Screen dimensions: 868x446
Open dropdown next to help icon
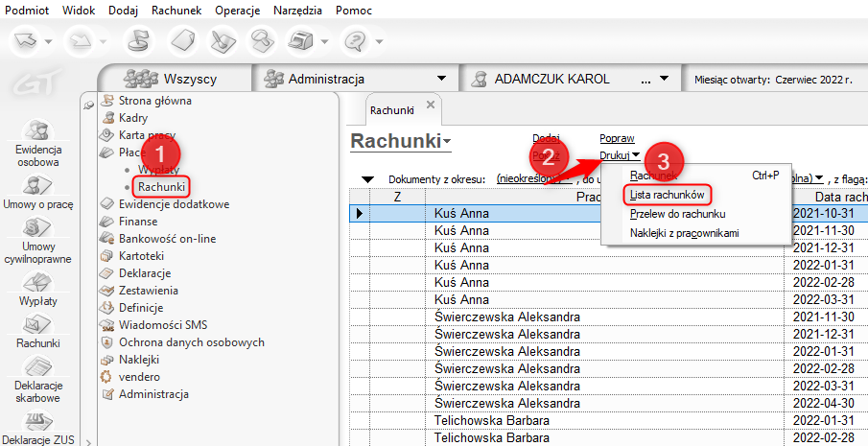click(x=380, y=41)
